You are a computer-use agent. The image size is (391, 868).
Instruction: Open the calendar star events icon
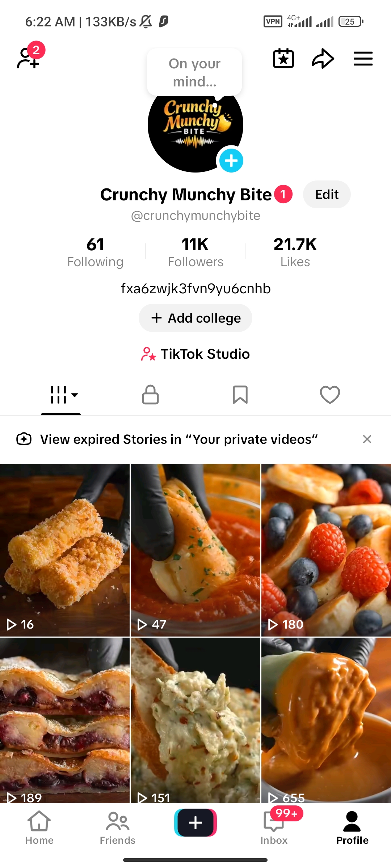pyautogui.click(x=283, y=59)
